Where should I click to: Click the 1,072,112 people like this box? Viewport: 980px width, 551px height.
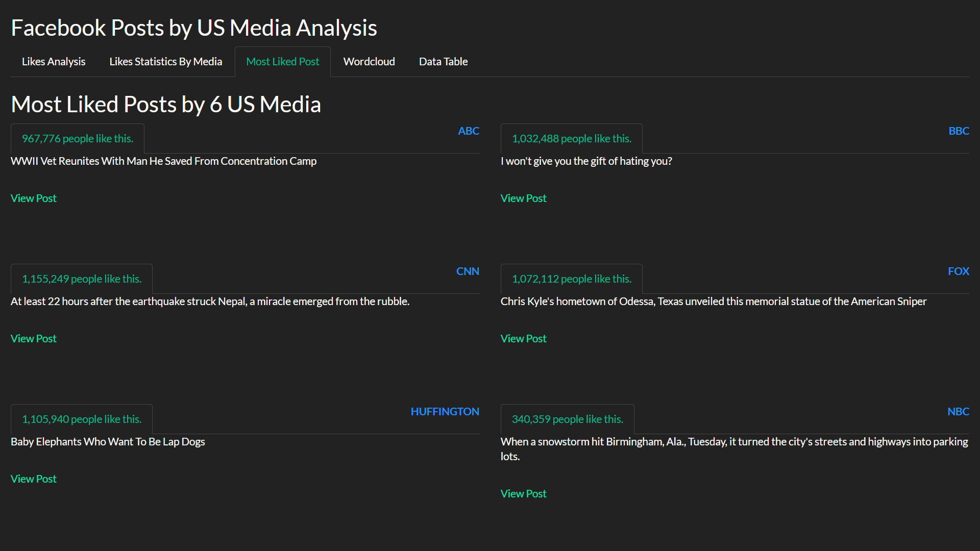571,279
